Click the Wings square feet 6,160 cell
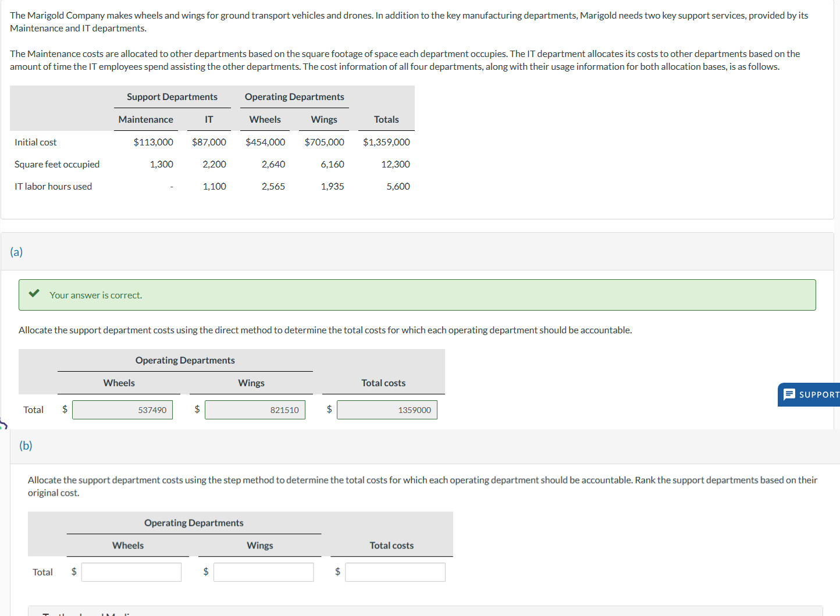The height and width of the screenshot is (616, 840). (332, 164)
